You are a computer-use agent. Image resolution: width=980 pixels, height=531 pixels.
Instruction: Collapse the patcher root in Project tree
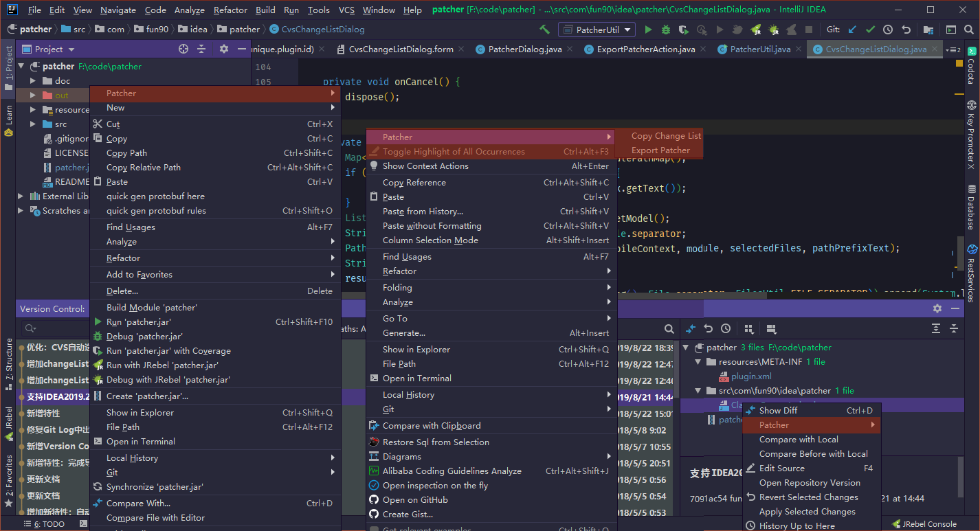(x=21, y=67)
